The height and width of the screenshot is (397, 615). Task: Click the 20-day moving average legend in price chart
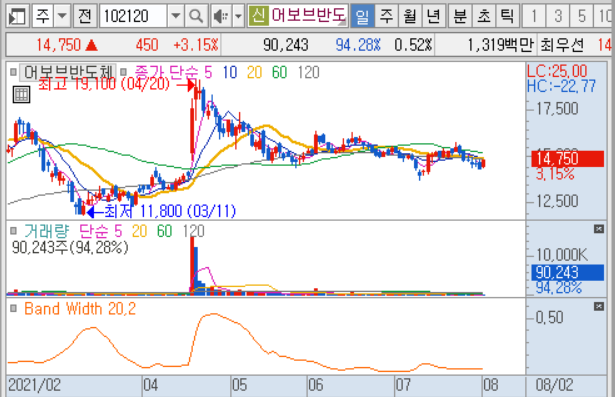point(254,72)
